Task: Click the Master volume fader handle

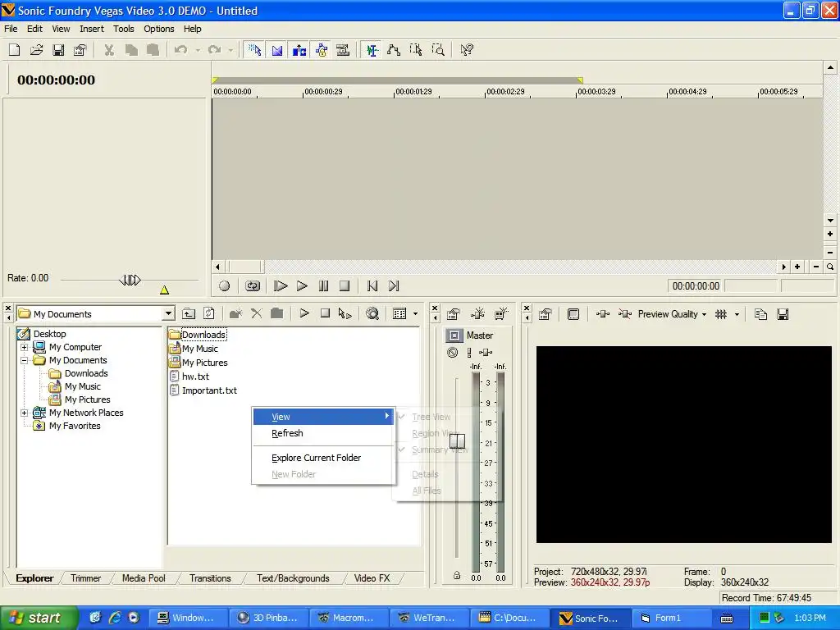Action: pyautogui.click(x=457, y=441)
